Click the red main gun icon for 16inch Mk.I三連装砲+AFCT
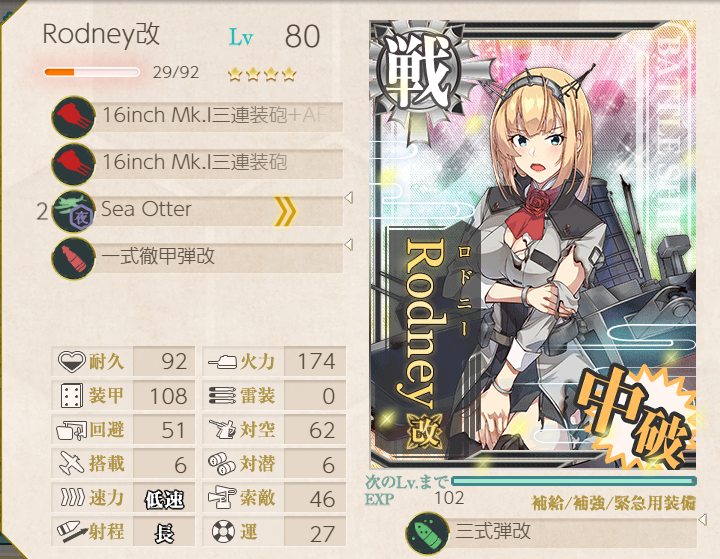720x559 pixels. (x=73, y=117)
